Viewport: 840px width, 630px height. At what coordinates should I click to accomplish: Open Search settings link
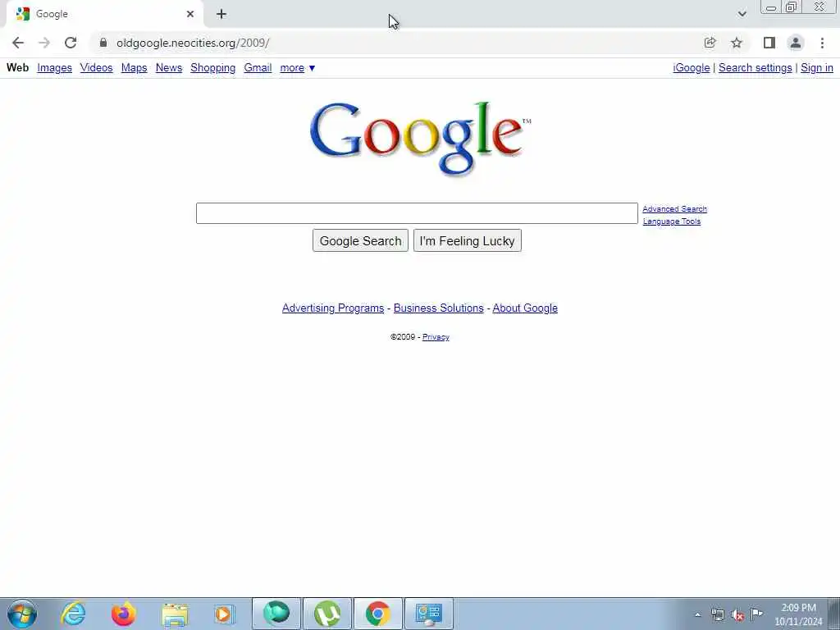coord(755,68)
